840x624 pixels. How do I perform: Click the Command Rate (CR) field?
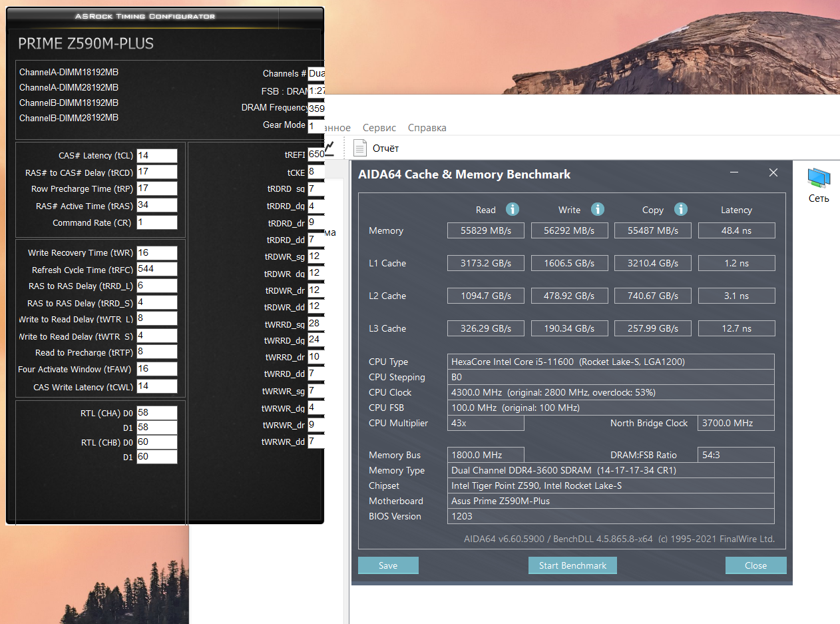coord(157,222)
